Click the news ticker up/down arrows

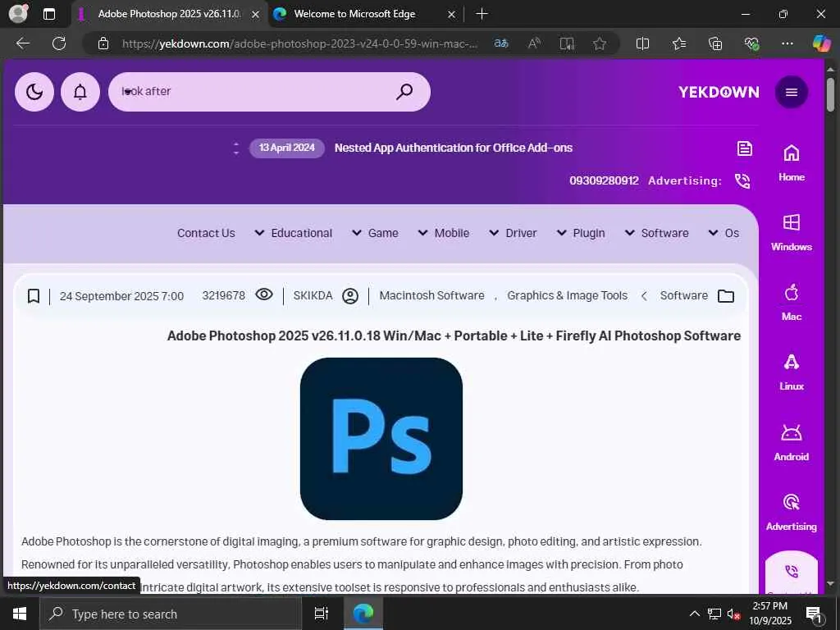(236, 148)
